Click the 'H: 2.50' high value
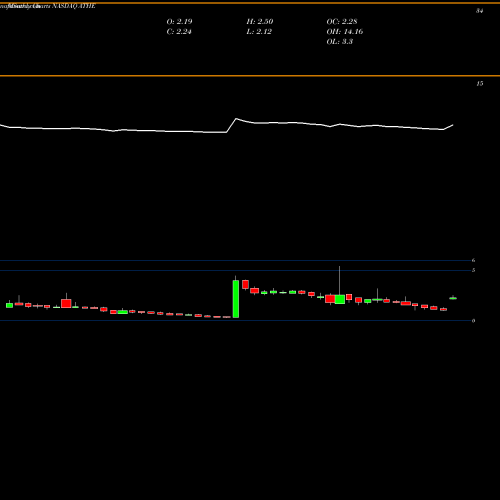Viewport: 500px width, 500px height. (260, 21)
